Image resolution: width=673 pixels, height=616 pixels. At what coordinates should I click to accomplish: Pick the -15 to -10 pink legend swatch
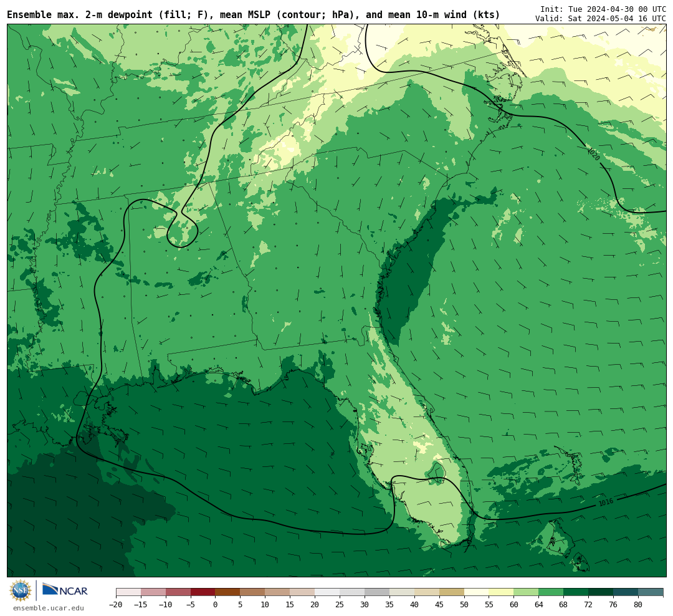click(x=153, y=592)
